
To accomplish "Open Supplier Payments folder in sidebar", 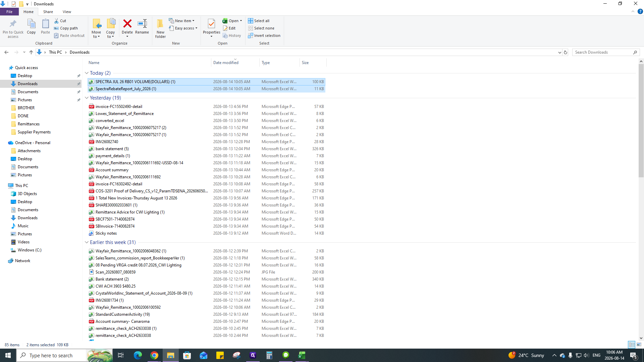I will (x=34, y=132).
